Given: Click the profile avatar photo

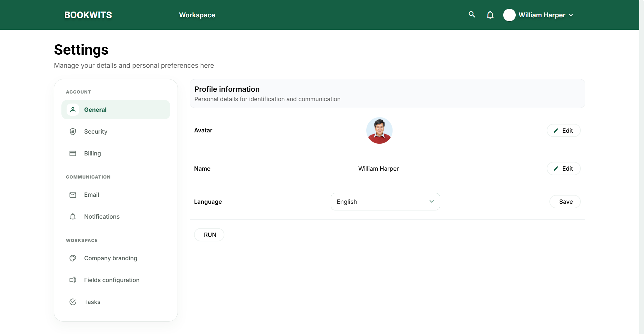Looking at the screenshot, I should click(379, 131).
